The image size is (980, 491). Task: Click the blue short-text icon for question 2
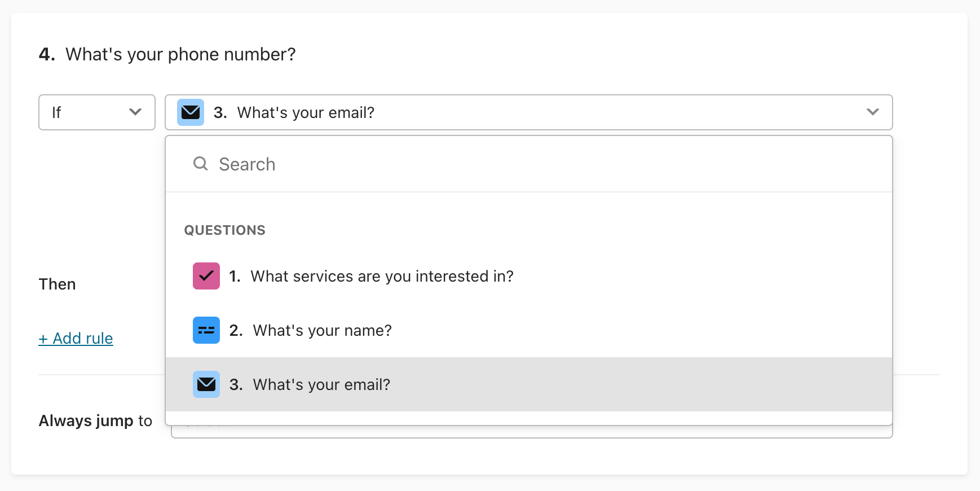tap(206, 330)
